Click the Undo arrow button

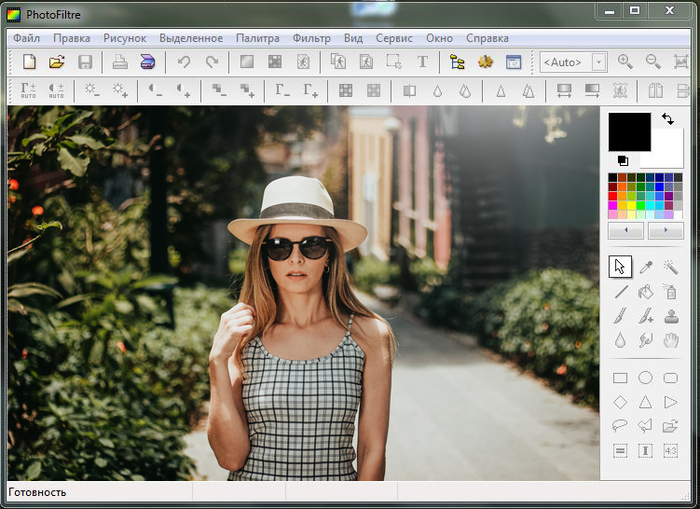(183, 62)
